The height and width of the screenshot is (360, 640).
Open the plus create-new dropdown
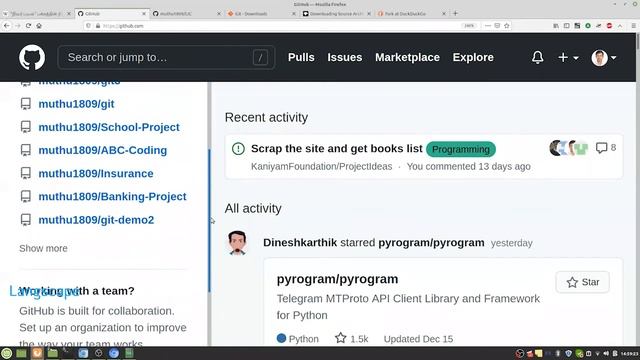pyautogui.click(x=568, y=58)
